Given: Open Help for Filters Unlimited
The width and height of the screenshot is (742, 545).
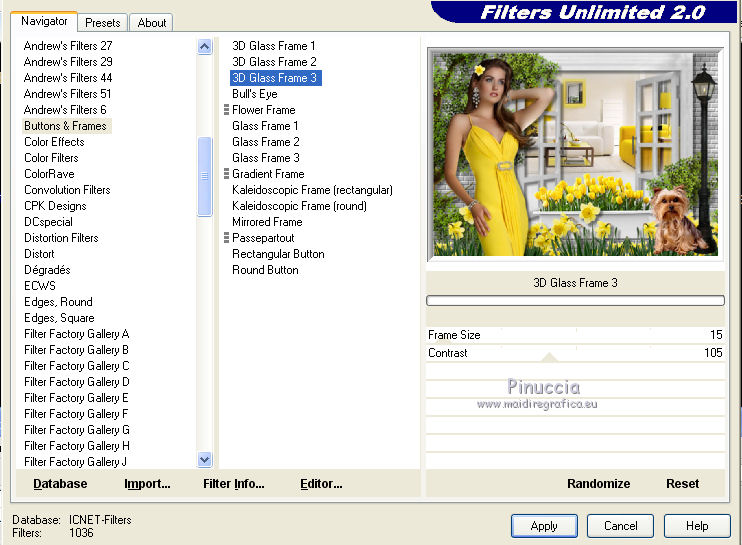Looking at the screenshot, I should (697, 526).
